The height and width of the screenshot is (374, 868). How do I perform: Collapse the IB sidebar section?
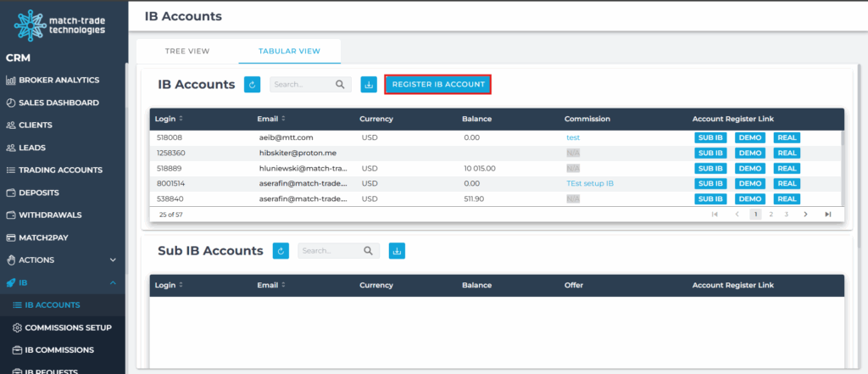(113, 282)
